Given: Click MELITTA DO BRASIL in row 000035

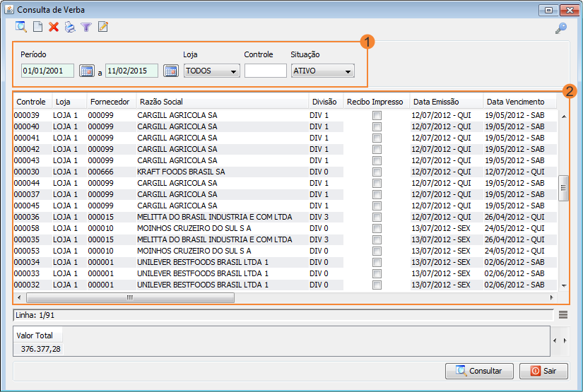Looking at the screenshot, I should tap(215, 239).
